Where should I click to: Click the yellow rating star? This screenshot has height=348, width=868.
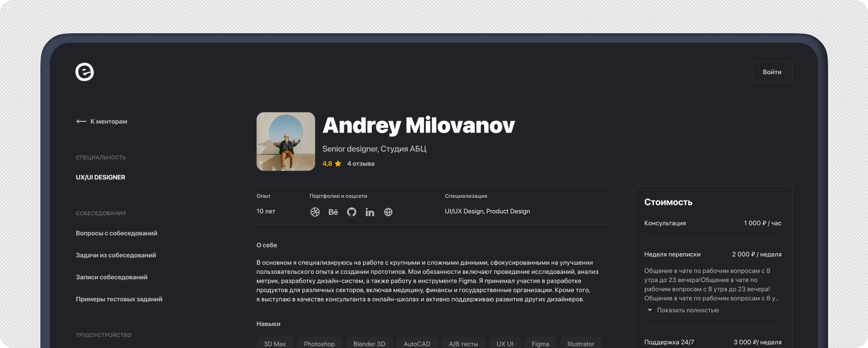coord(338,164)
